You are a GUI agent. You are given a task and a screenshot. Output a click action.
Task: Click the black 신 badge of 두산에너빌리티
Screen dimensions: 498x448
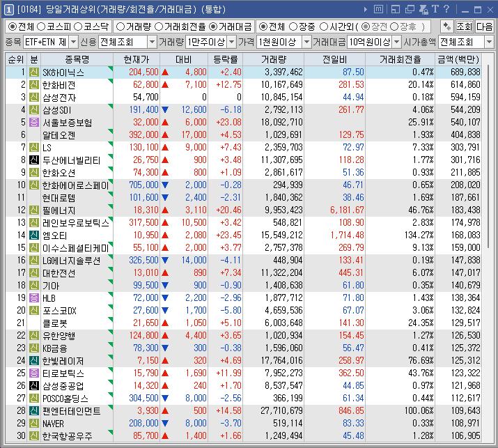click(34, 160)
